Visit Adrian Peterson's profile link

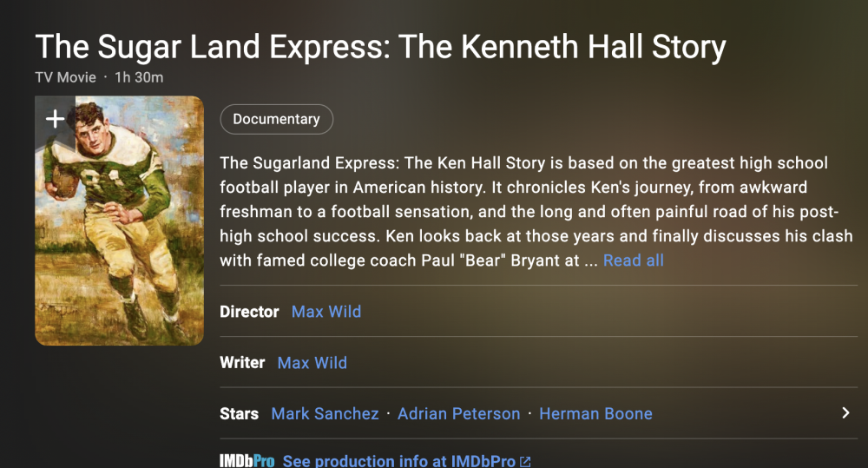click(x=458, y=414)
